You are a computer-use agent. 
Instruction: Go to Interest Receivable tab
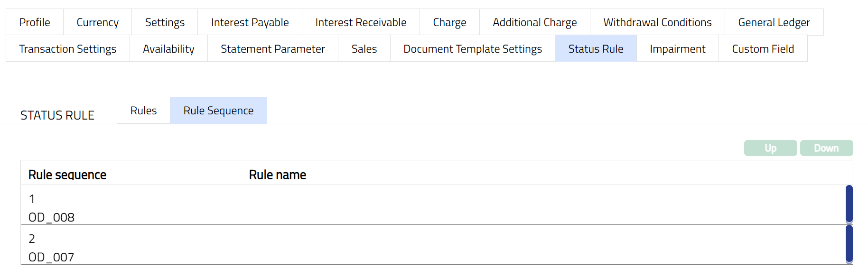pyautogui.click(x=361, y=22)
